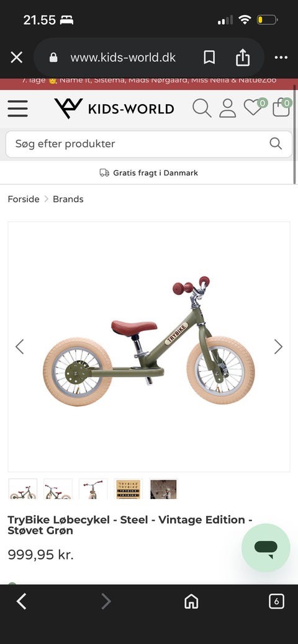298x644 pixels.
Task: Go to browser home page
Action: (191, 602)
